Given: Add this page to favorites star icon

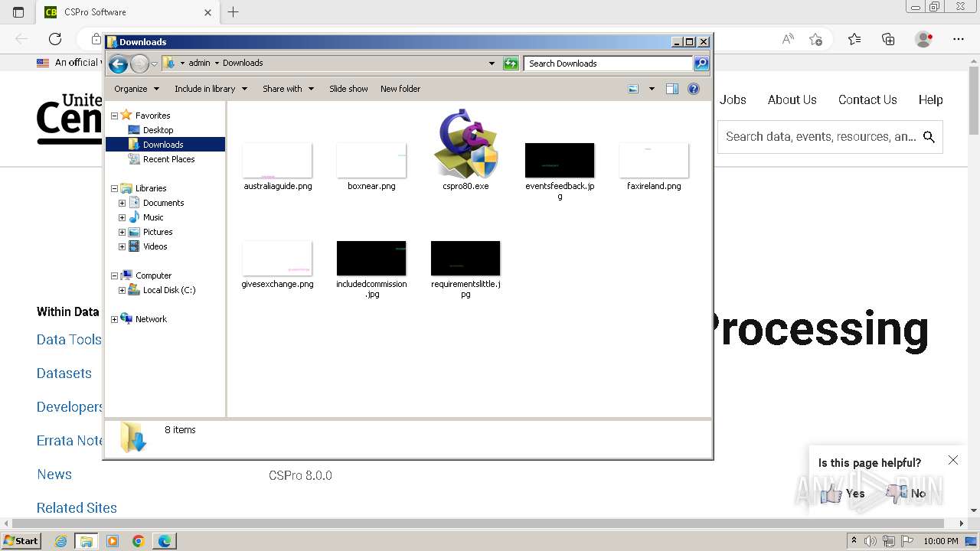Looking at the screenshot, I should click(x=816, y=39).
